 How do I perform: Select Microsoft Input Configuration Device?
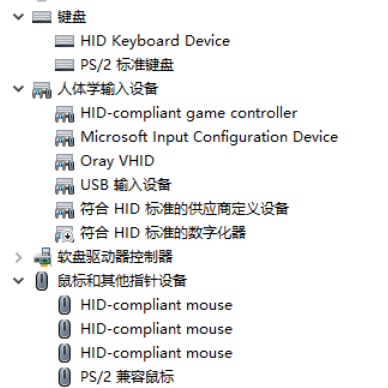coord(209,137)
